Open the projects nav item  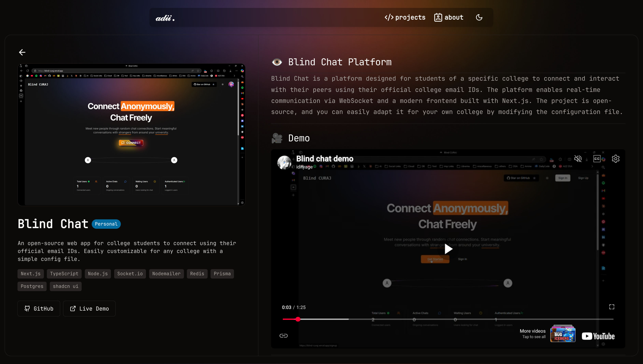coord(405,18)
